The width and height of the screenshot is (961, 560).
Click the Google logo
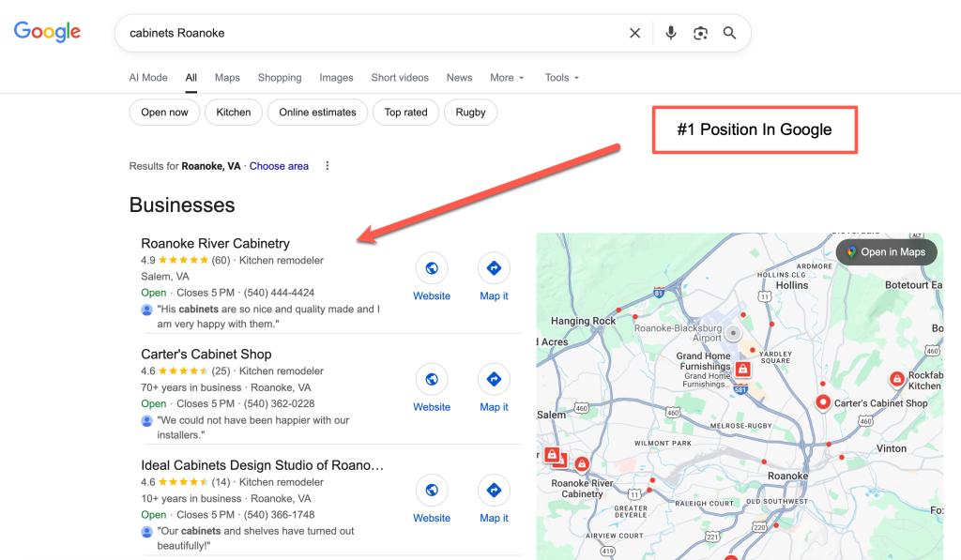47,32
